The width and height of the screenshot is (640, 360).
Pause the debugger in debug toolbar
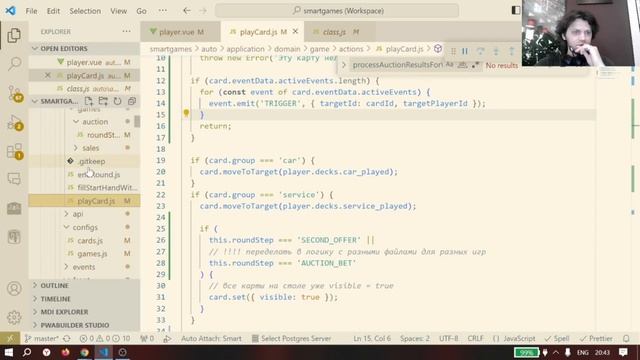tap(465, 51)
